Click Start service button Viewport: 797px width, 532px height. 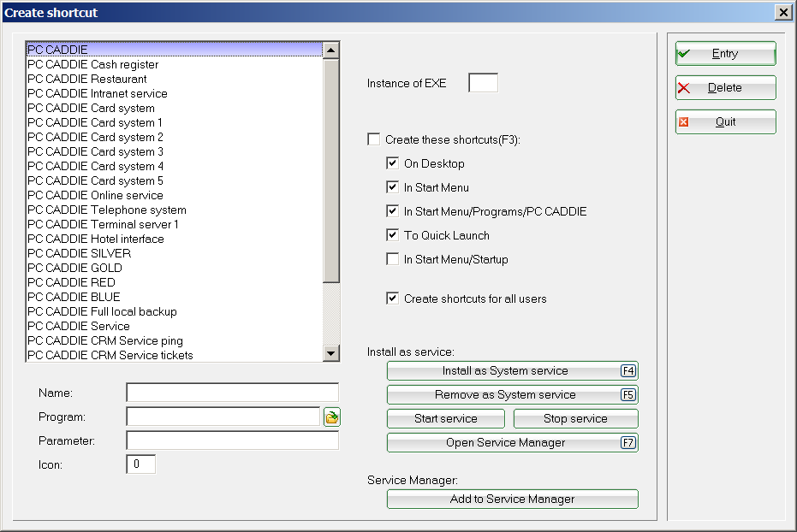point(446,419)
